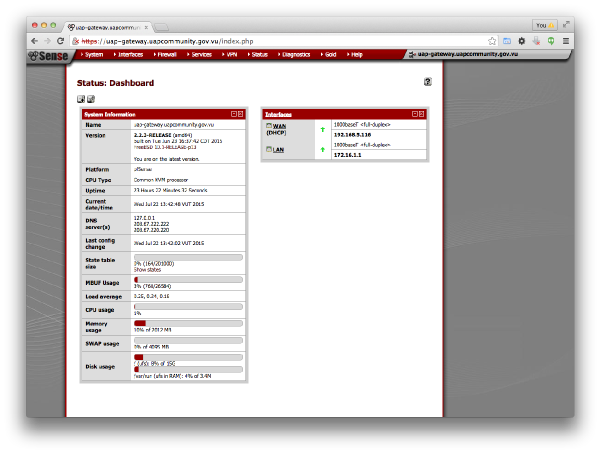Click the LAN interface link

(x=278, y=150)
